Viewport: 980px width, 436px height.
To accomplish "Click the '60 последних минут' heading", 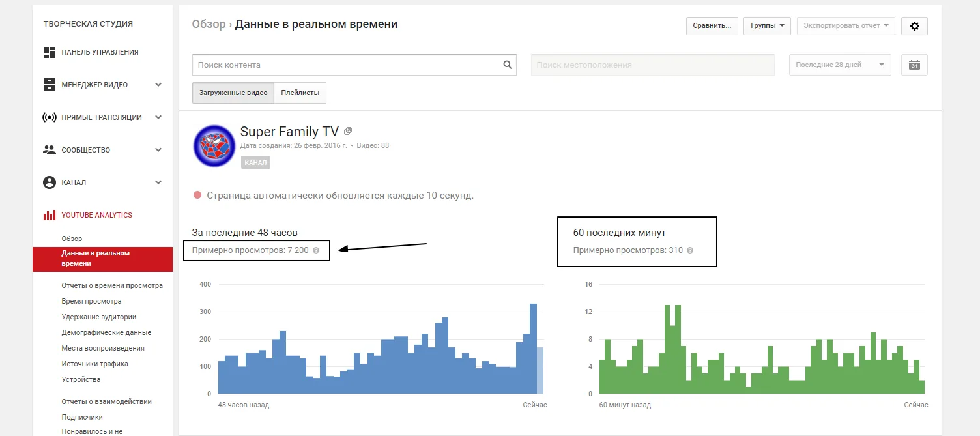I will 620,233.
